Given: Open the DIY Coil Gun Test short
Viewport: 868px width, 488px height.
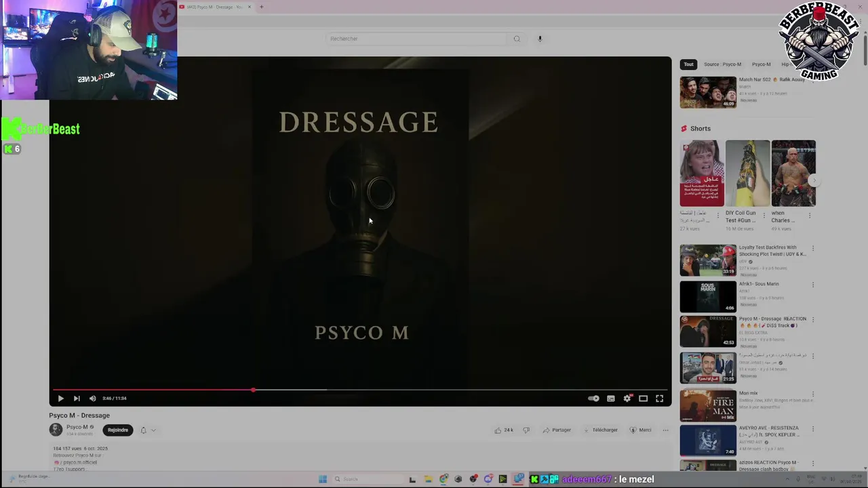Looking at the screenshot, I should (x=747, y=174).
